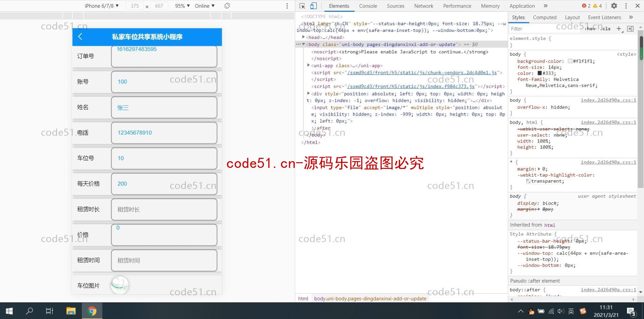
Task: Toggle the .cls class editor
Action: pyautogui.click(x=606, y=29)
